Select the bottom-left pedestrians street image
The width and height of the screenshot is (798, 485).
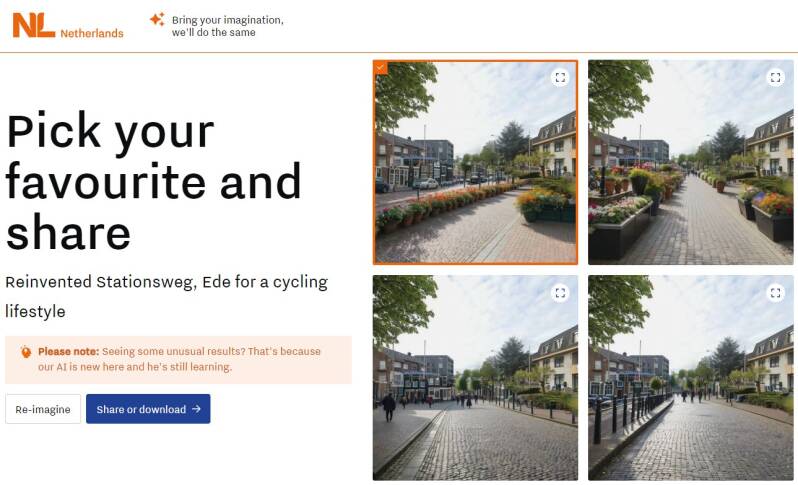tap(475, 378)
